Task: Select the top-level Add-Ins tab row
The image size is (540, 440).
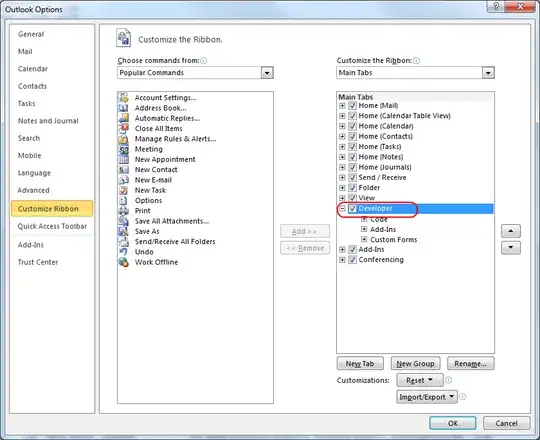Action: pyautogui.click(x=415, y=249)
